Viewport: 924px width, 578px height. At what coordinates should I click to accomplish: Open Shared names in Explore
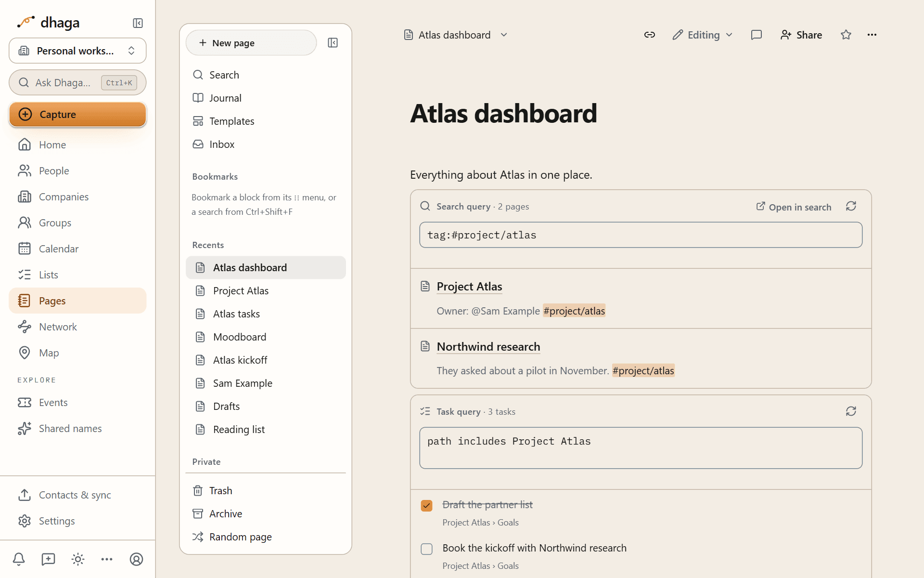point(77,428)
